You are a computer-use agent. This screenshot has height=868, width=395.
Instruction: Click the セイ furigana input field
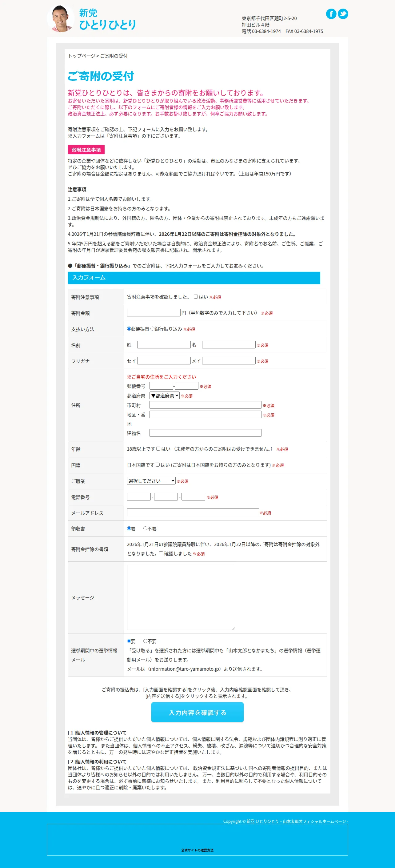(164, 360)
